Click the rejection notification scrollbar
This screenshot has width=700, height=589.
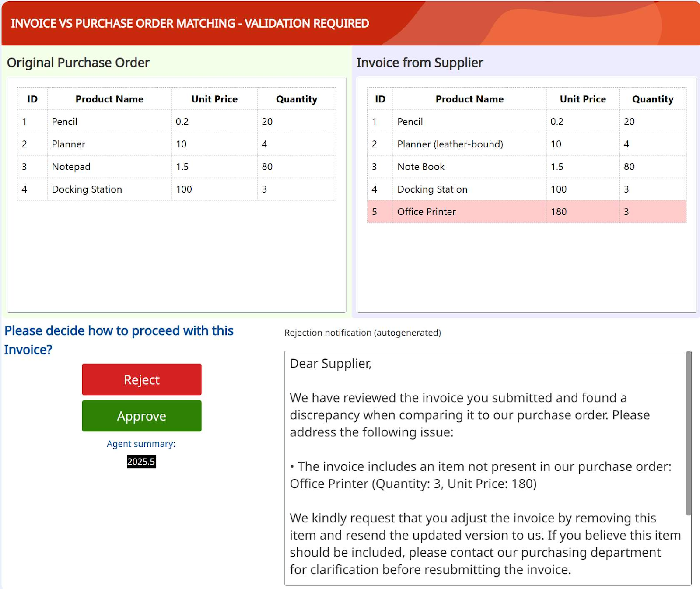688,433
